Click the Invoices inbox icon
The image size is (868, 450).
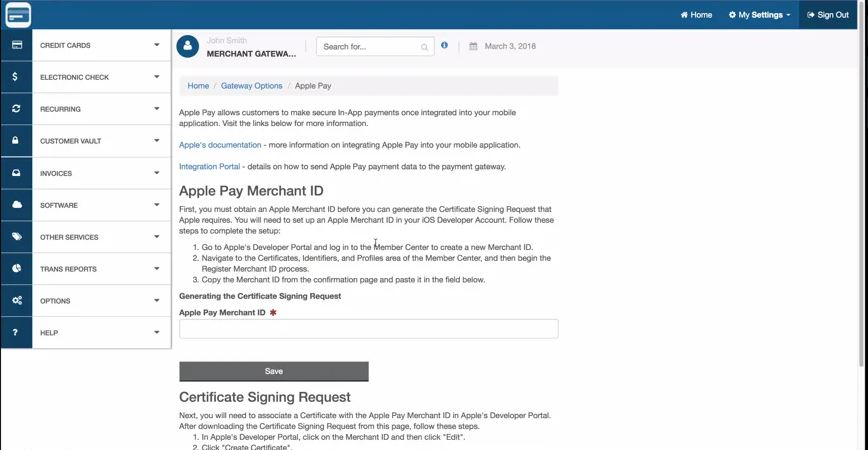16,173
